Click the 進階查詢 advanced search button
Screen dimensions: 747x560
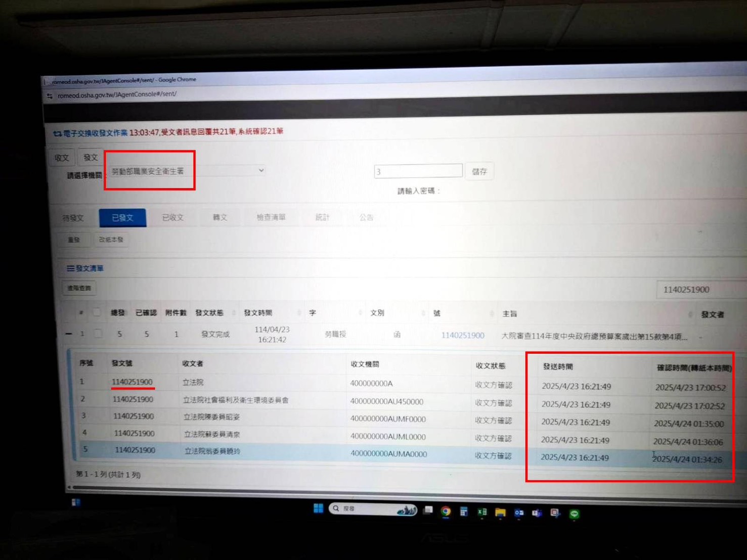pyautogui.click(x=79, y=288)
